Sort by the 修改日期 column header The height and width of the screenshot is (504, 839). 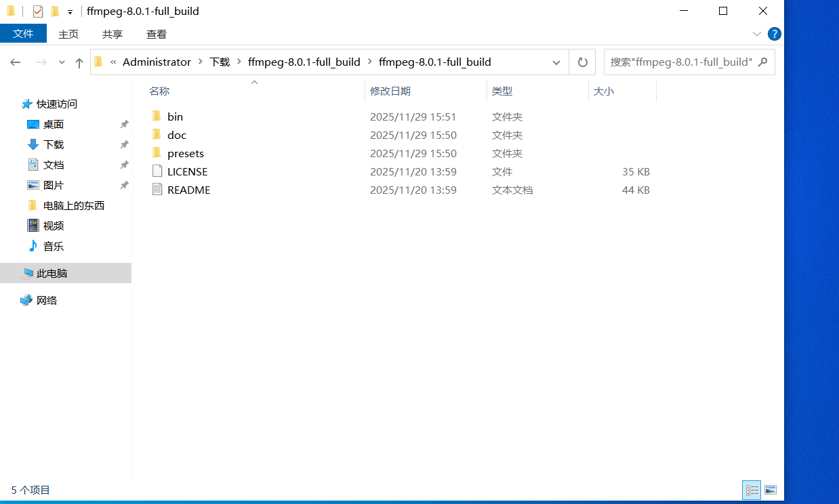(390, 91)
